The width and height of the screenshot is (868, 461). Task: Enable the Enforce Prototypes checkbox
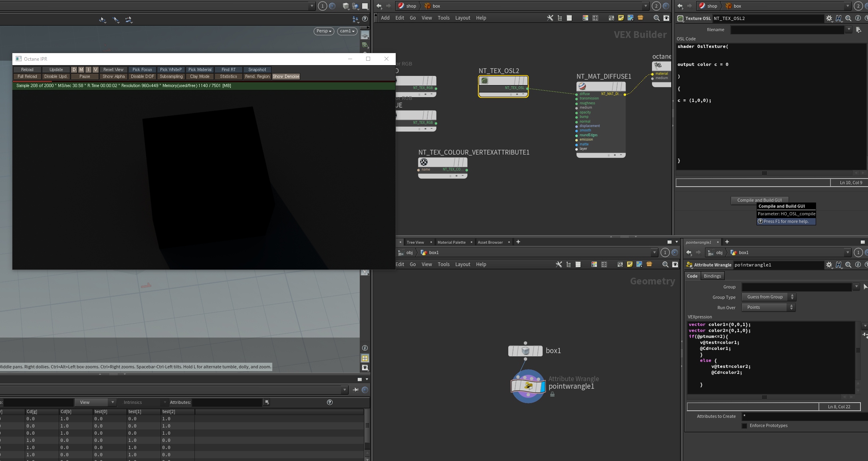744,426
